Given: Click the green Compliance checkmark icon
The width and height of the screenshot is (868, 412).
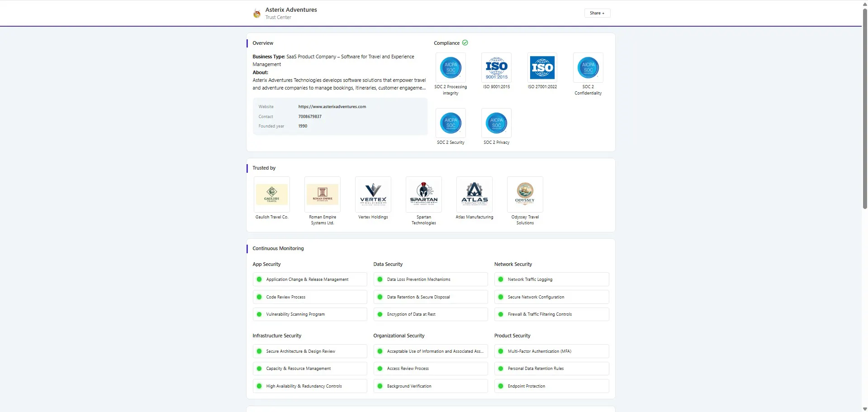Looking at the screenshot, I should [465, 43].
